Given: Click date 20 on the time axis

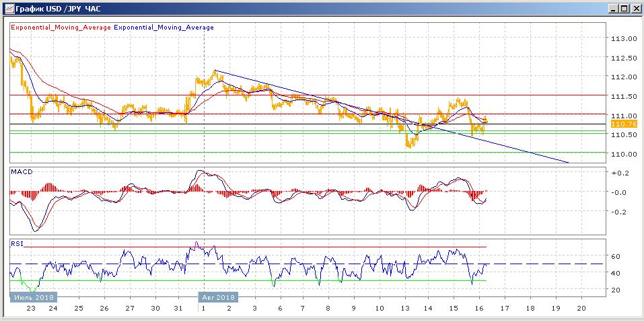Looking at the screenshot, I should (581, 308).
